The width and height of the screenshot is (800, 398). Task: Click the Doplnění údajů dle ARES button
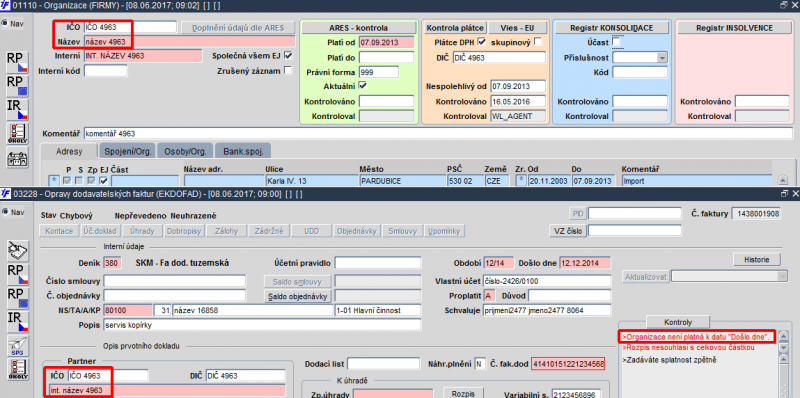pos(237,28)
